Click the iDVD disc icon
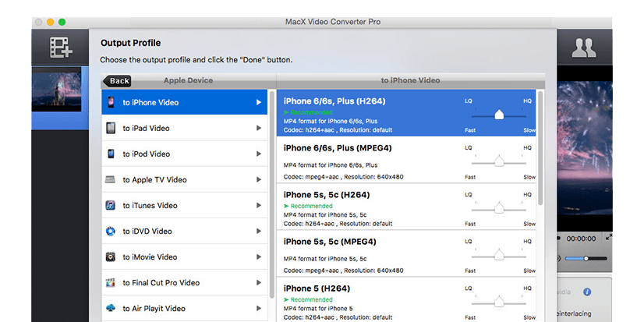The width and height of the screenshot is (644, 322). click(x=110, y=232)
